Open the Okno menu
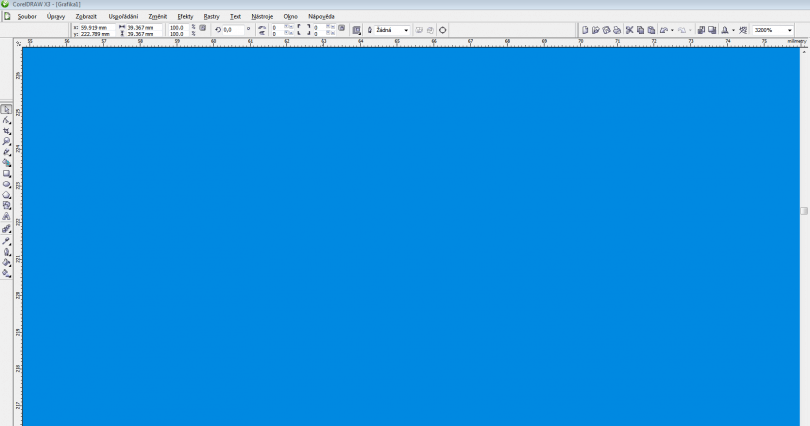This screenshot has height=426, width=810. [290, 17]
